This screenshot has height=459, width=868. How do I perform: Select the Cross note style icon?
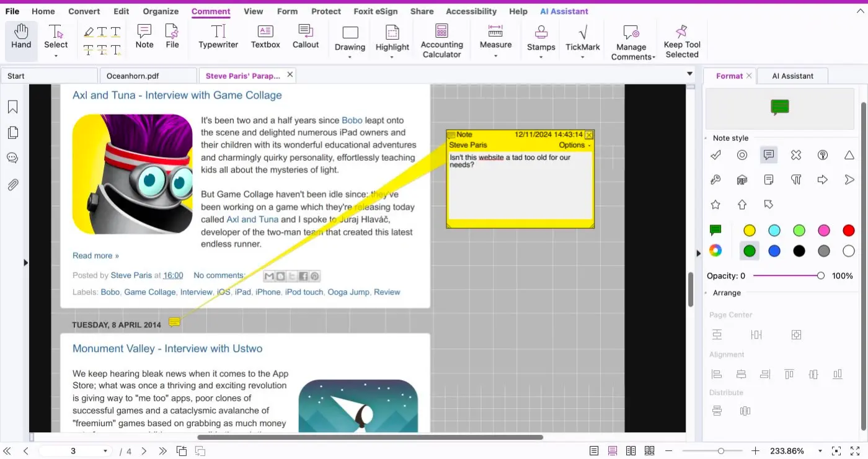click(796, 155)
